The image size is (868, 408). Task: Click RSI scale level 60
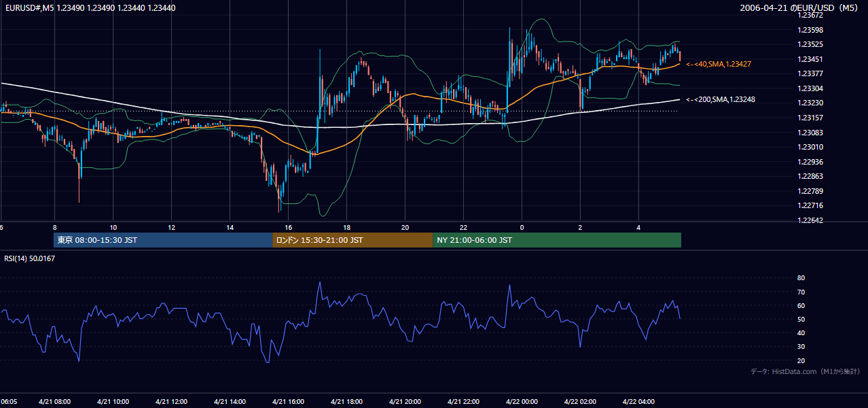click(x=801, y=305)
